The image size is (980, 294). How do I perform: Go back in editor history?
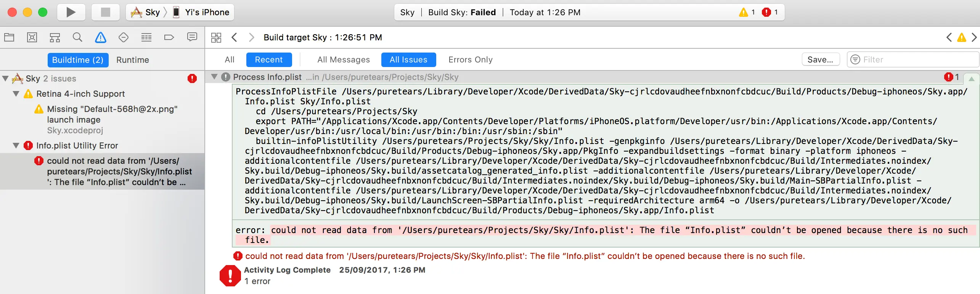point(235,37)
